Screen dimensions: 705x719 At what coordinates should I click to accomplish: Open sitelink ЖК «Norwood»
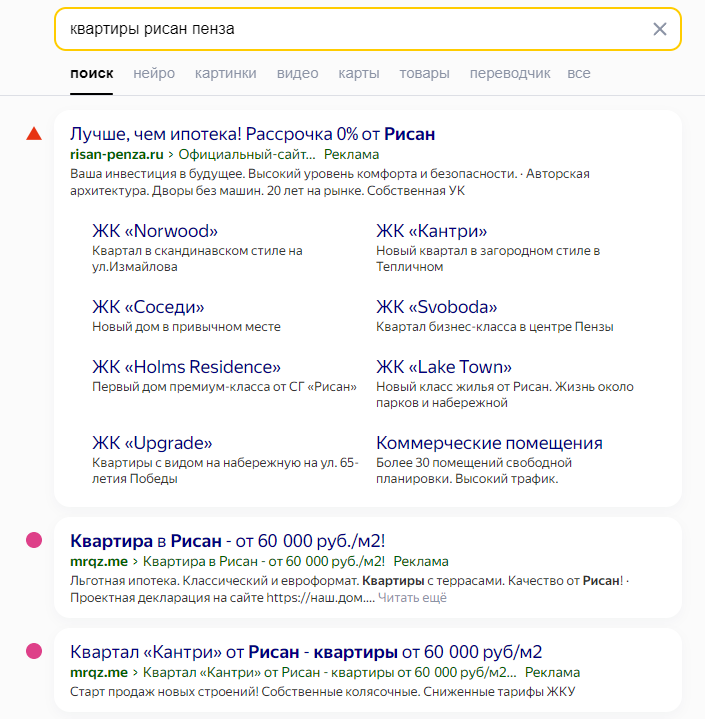(155, 231)
